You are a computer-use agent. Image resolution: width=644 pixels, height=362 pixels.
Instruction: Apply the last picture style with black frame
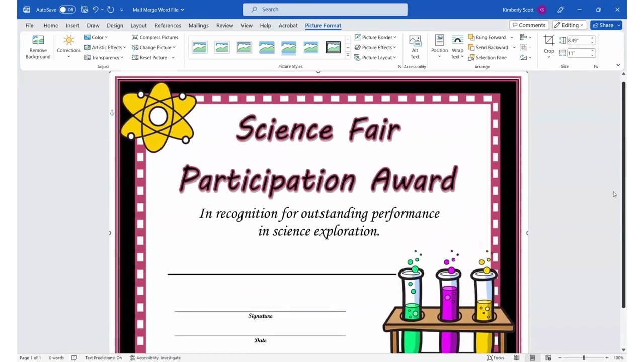point(333,47)
